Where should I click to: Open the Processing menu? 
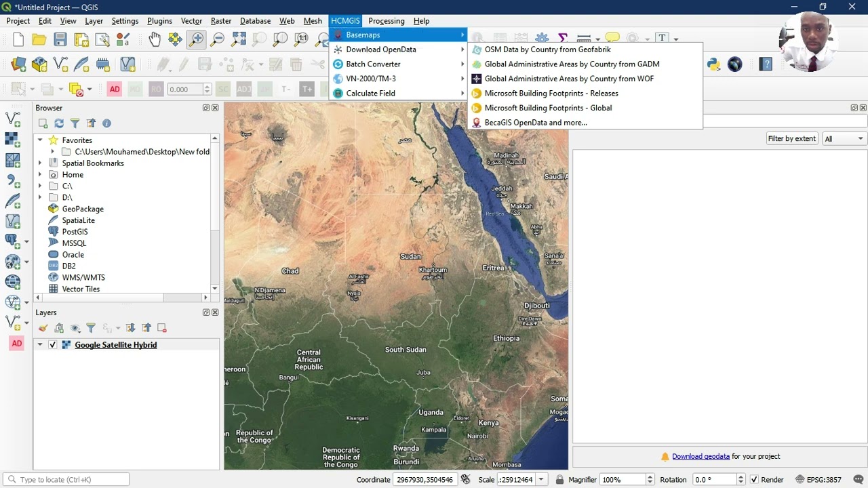click(387, 21)
